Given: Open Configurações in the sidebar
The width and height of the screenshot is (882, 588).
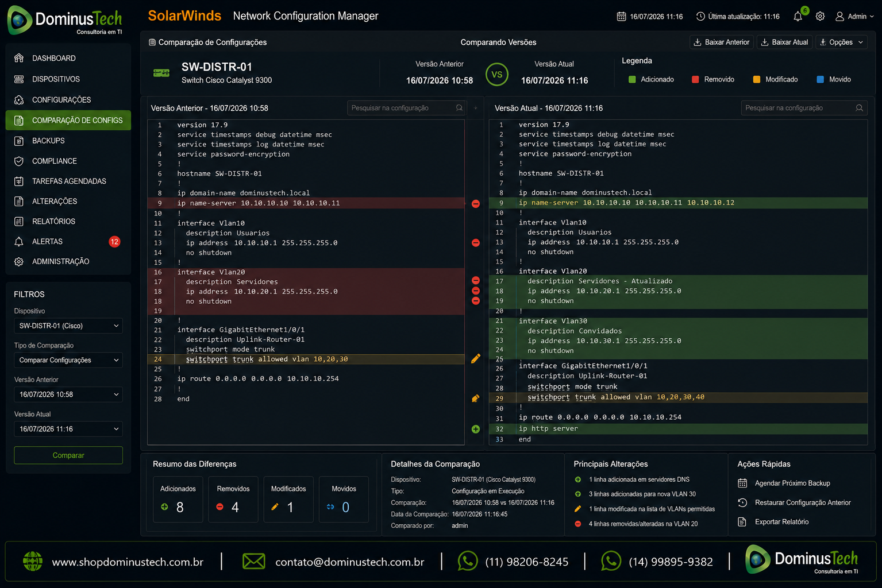Looking at the screenshot, I should (x=68, y=100).
